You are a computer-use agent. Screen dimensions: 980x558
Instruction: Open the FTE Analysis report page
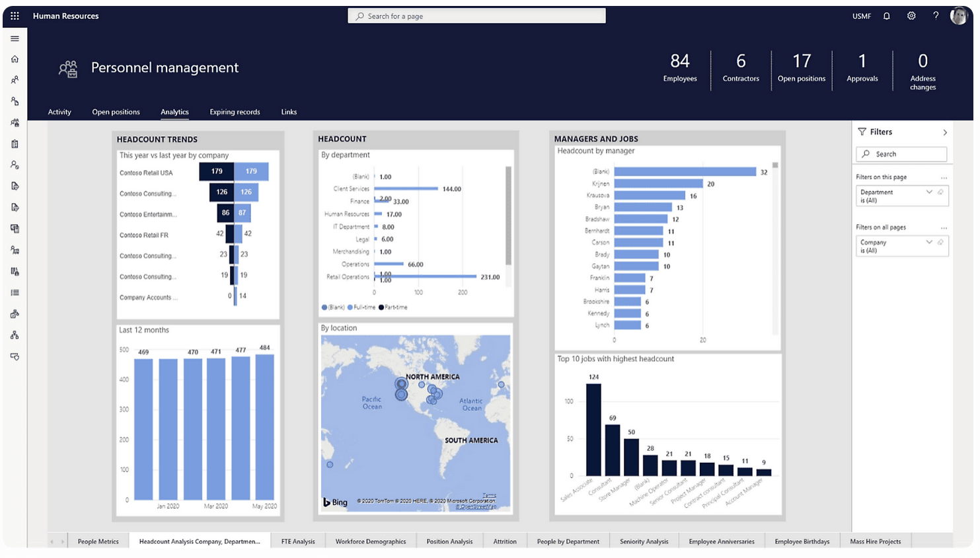click(298, 541)
